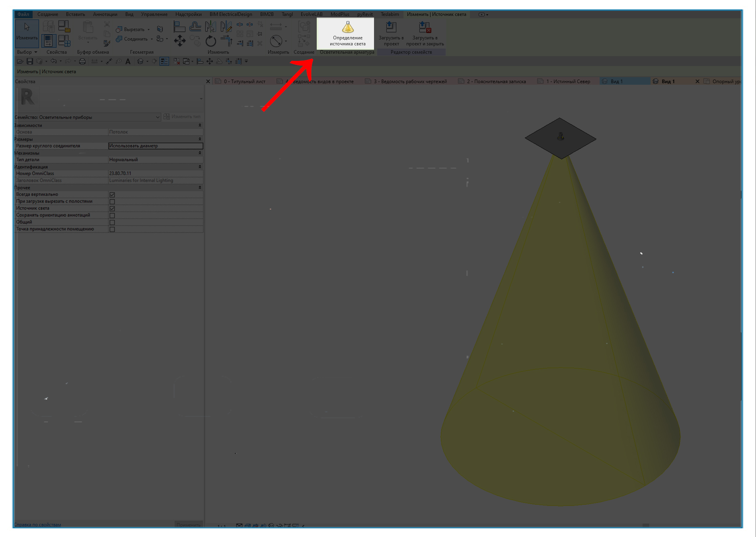Close the Properties (Свойства) panel
This screenshot has height=537, width=756.
click(208, 82)
